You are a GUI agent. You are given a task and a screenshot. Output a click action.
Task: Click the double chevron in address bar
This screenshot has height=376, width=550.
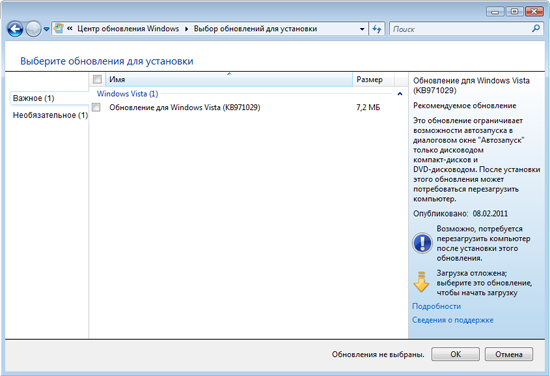pos(69,29)
